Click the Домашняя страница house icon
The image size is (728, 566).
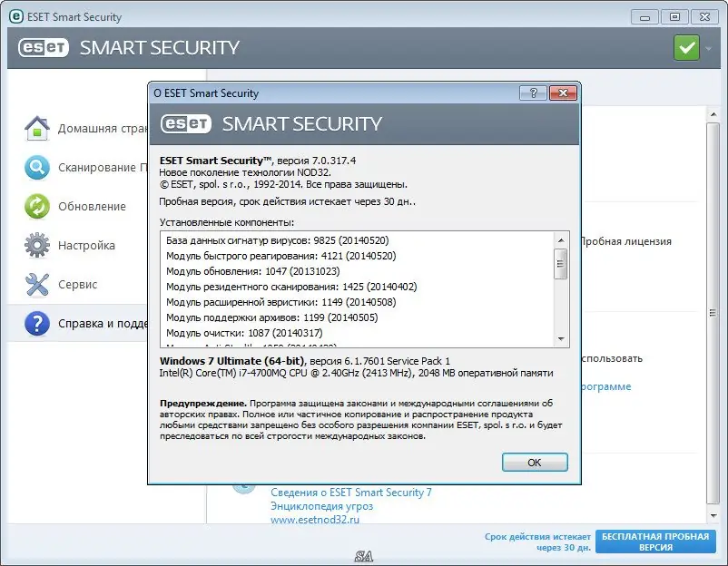36,128
